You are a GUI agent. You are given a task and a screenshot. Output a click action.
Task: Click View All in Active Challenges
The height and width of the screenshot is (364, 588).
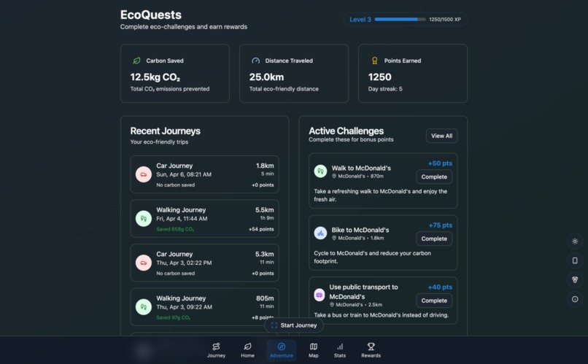(441, 136)
